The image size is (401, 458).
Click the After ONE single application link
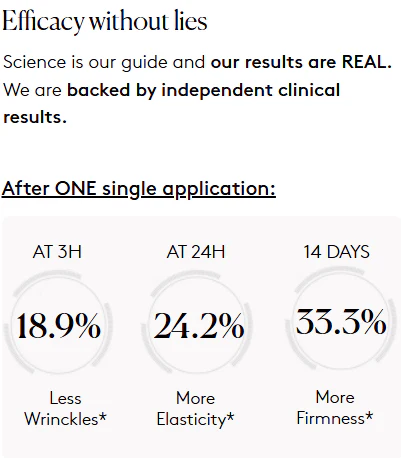pos(139,189)
